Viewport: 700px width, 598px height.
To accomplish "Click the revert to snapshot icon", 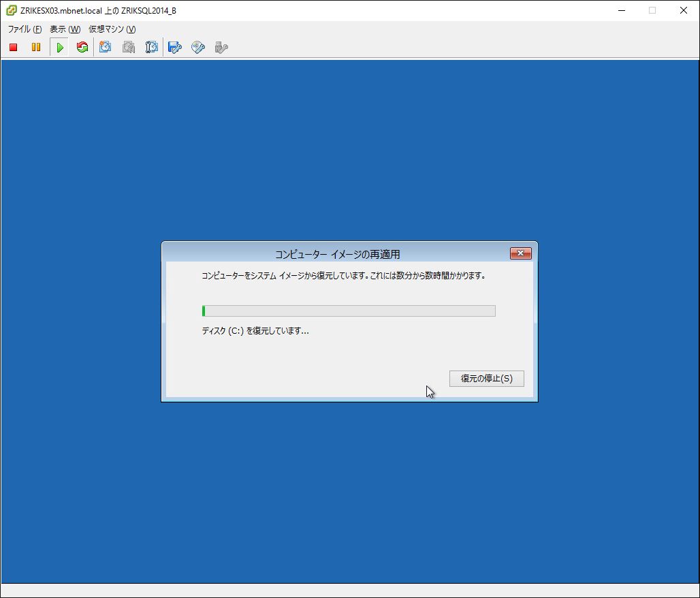I will [128, 47].
